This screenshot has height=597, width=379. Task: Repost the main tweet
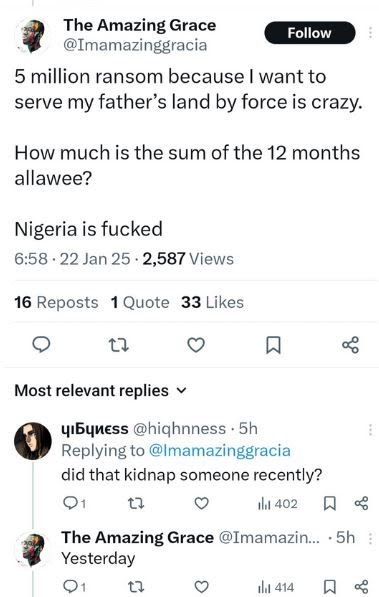click(x=118, y=345)
